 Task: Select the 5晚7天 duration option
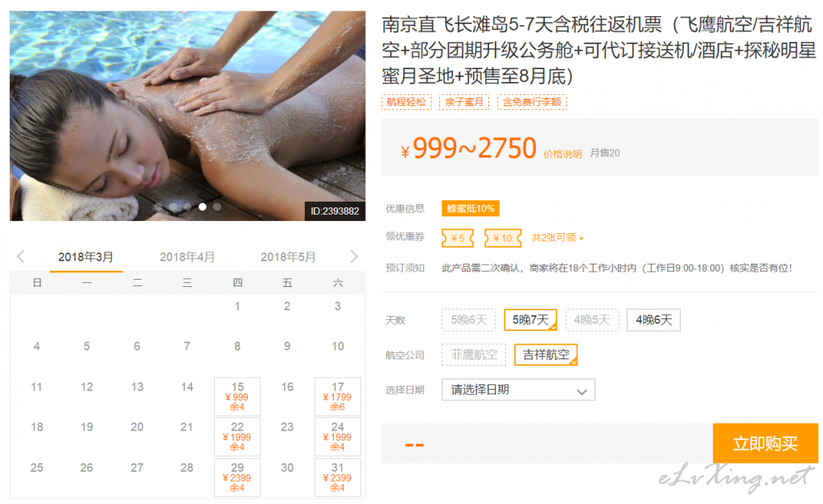530,320
